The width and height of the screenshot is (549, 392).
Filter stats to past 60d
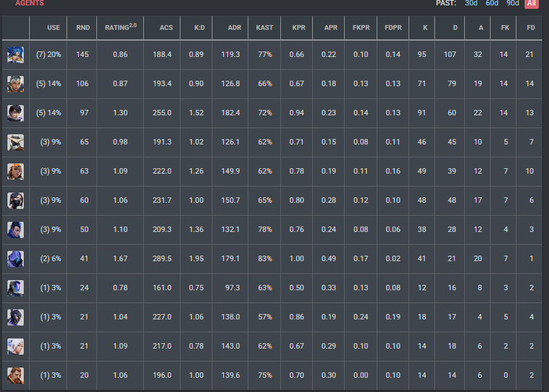click(x=492, y=3)
